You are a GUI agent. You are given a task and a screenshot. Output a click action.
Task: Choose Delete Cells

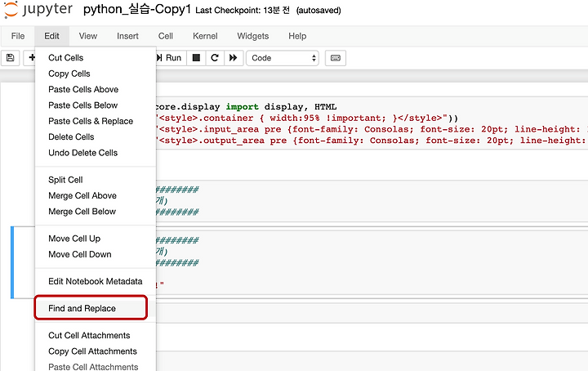point(96,137)
